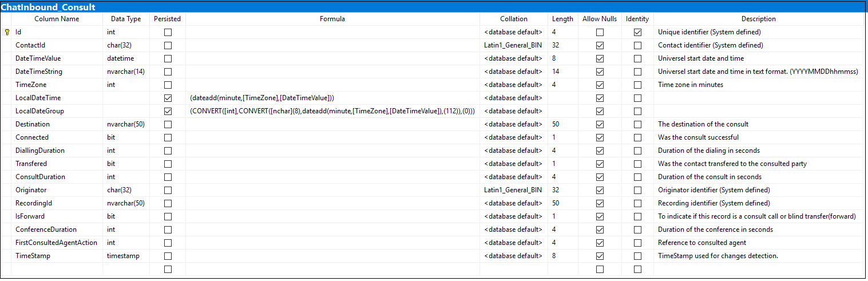Click the LocalDateTime dateadd formula cell
The height and width of the screenshot is (281, 868).
tap(332, 98)
